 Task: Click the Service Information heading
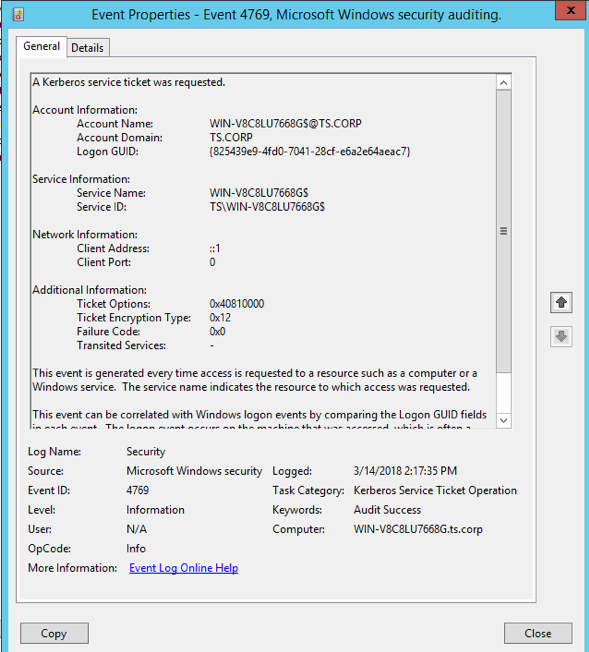pyautogui.click(x=81, y=179)
